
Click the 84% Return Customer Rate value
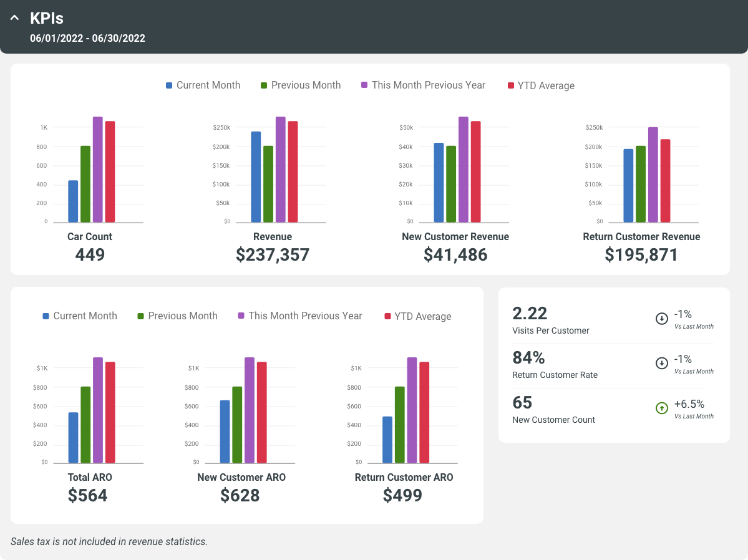click(x=528, y=358)
